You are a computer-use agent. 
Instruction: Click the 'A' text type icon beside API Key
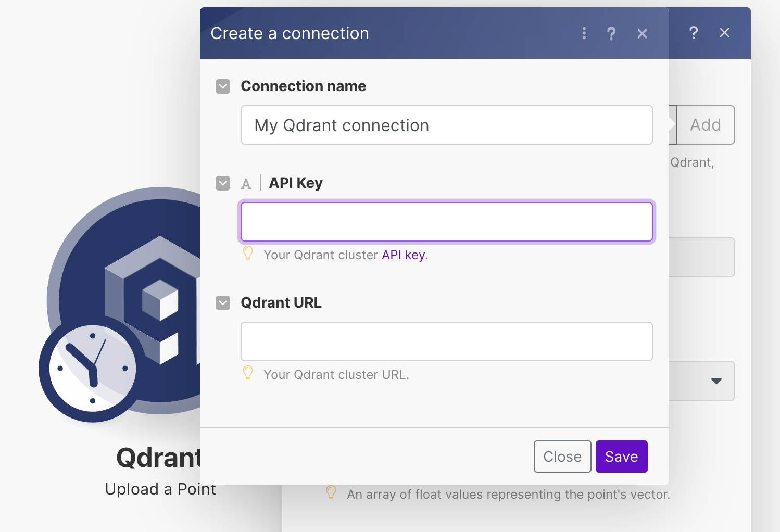[x=246, y=183]
